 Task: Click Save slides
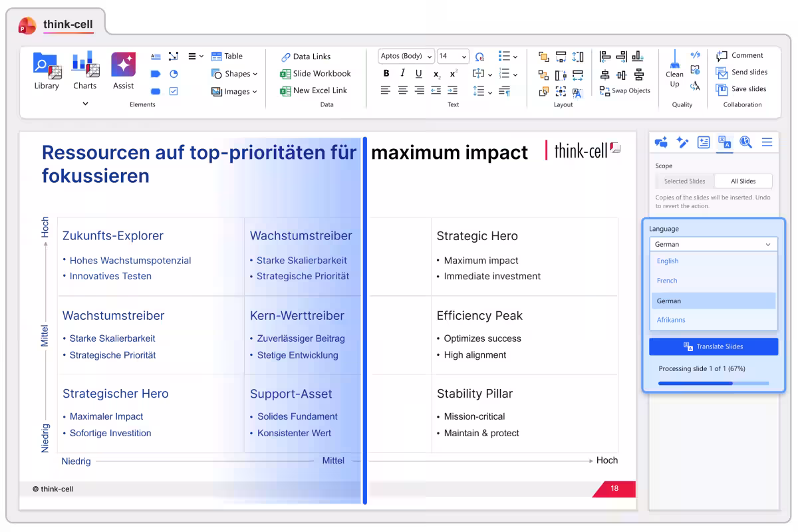[741, 89]
